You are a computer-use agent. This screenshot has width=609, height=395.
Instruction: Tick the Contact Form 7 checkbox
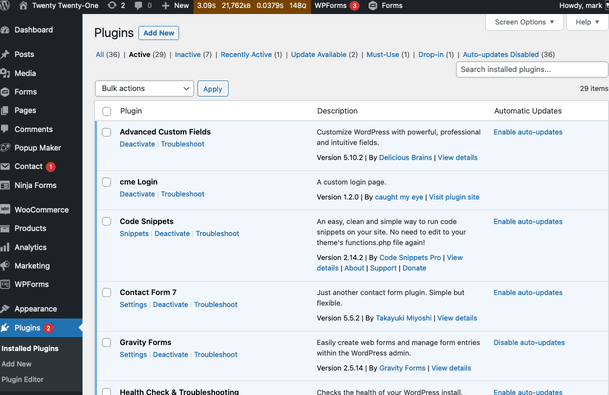(x=106, y=292)
